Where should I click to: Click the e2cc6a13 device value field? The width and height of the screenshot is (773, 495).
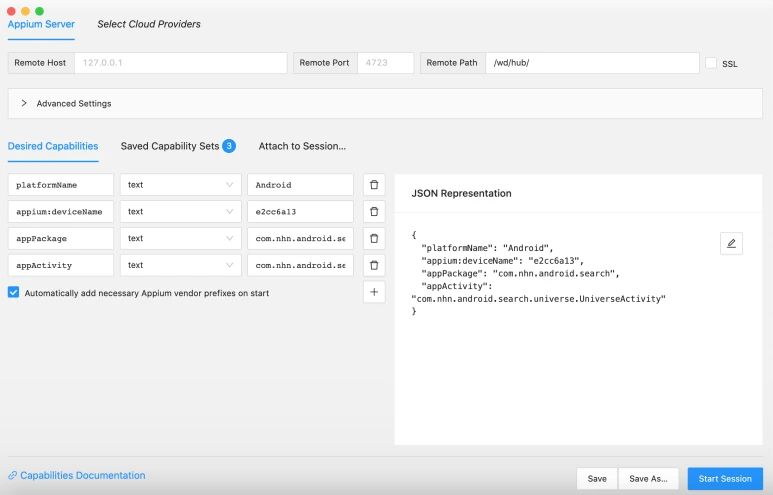pos(300,212)
